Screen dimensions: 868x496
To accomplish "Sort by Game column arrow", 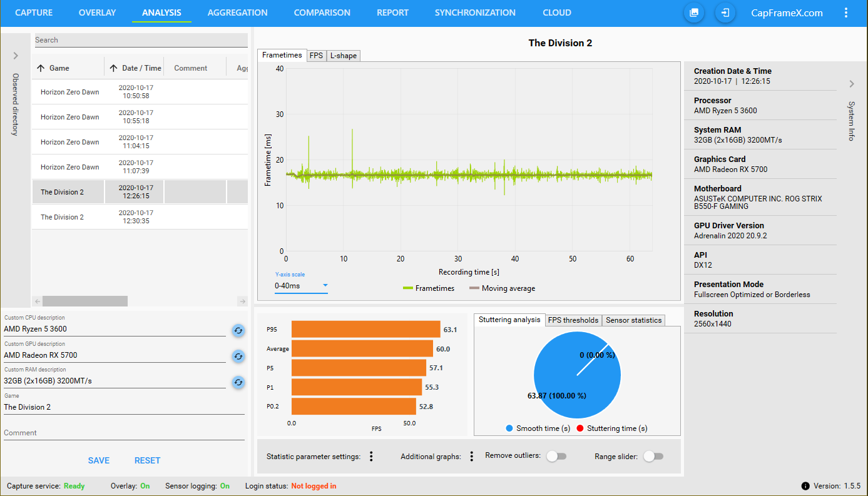I will pos(41,68).
